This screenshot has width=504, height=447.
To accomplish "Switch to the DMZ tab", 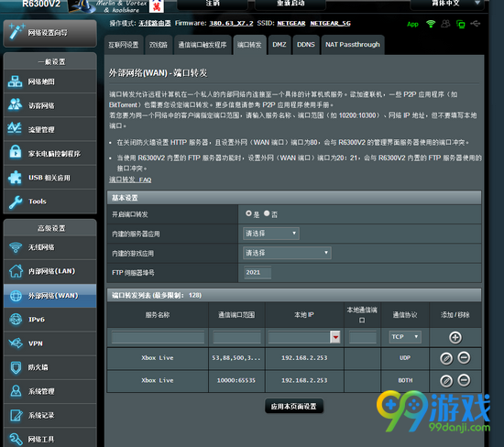I will (x=279, y=45).
